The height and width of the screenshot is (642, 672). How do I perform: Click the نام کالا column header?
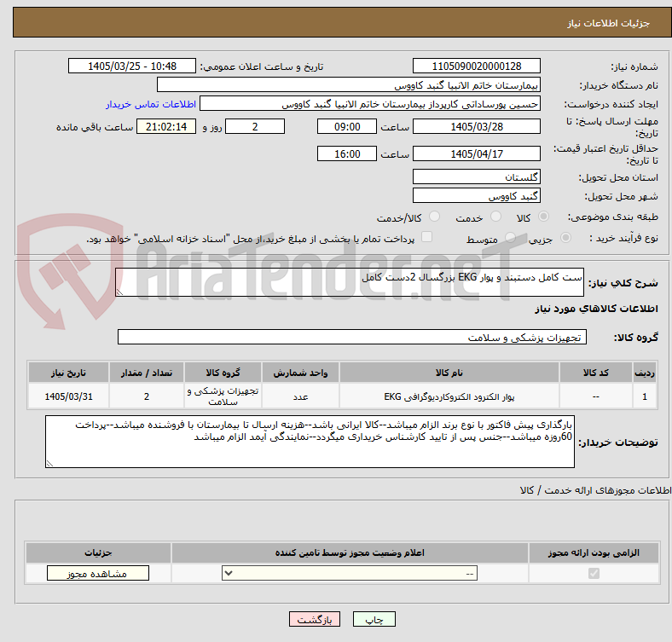[x=449, y=373]
